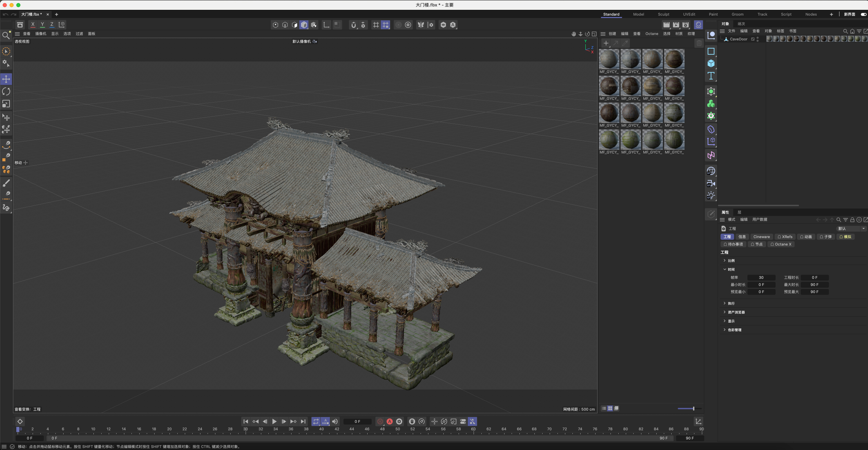Click the trash icon in material manager

click(699, 43)
